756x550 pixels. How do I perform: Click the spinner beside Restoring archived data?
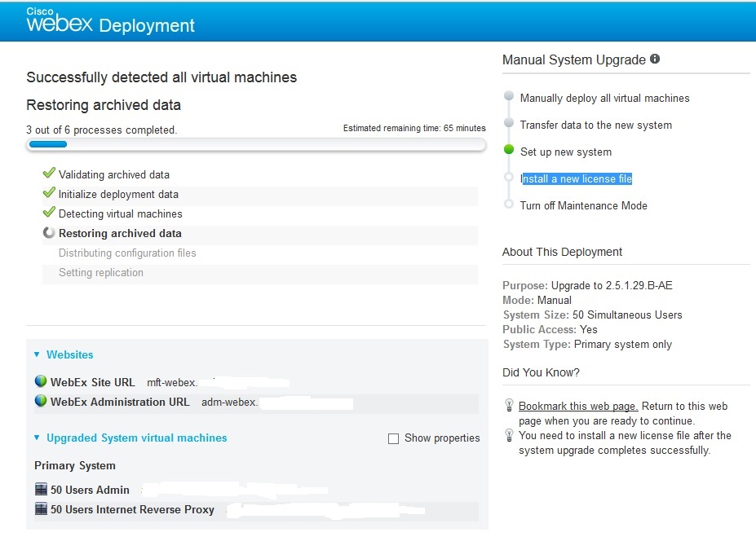pyautogui.click(x=49, y=232)
